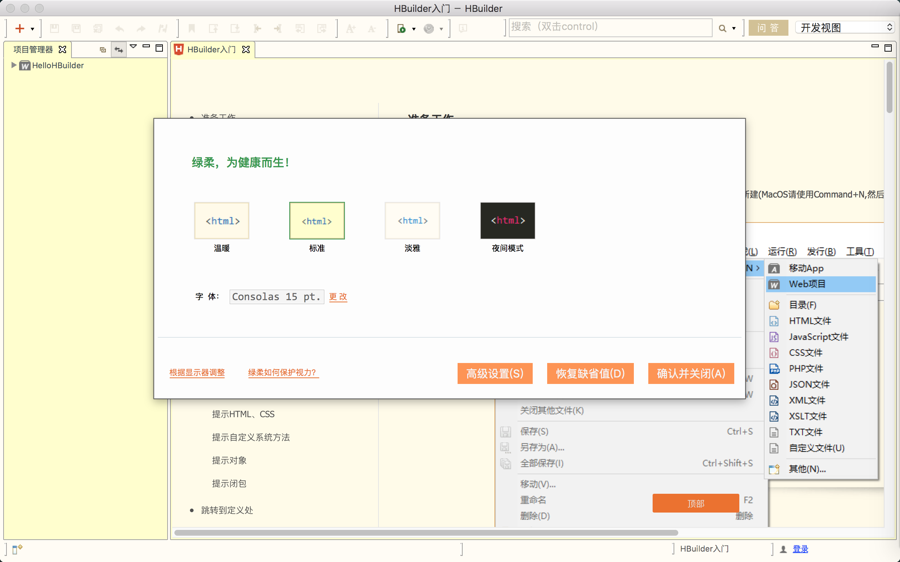The width and height of the screenshot is (900, 562).
Task: Open the 绿柔如何保护视力? link
Action: click(x=282, y=373)
